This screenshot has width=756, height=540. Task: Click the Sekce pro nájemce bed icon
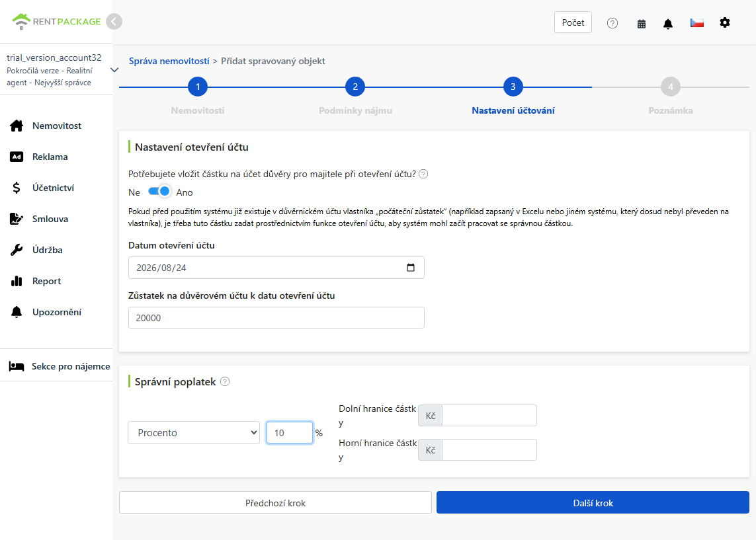click(17, 367)
